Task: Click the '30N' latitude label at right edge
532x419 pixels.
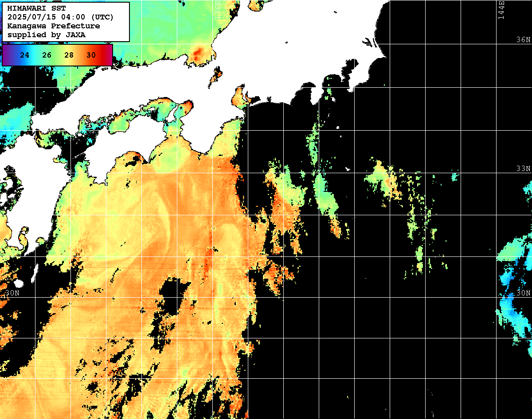Action: [x=524, y=293]
